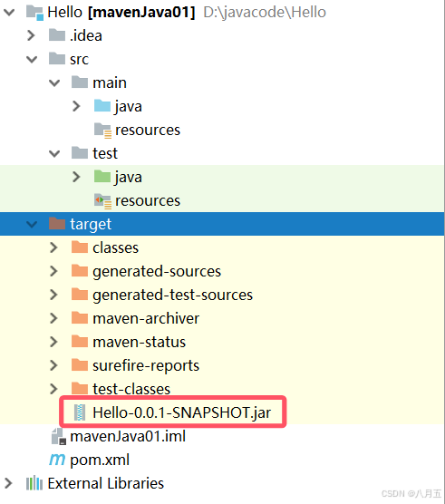Click maven-status folder icon
This screenshot has height=504, width=445.
click(x=80, y=342)
